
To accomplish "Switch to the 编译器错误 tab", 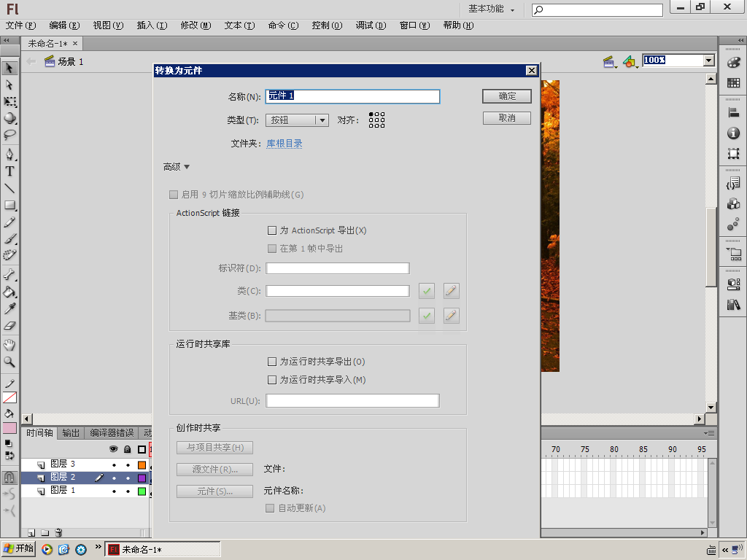I will (112, 433).
